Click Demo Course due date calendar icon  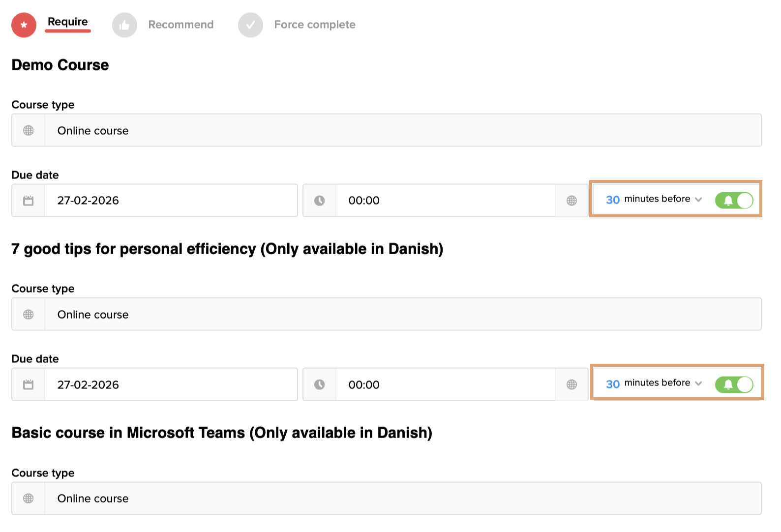pos(29,201)
